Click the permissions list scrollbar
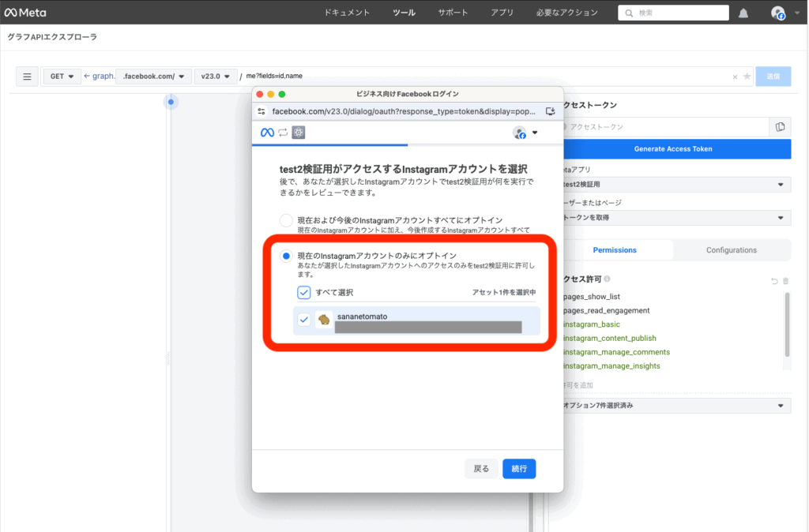Screen dimensions: 809x532 pyautogui.click(x=787, y=324)
